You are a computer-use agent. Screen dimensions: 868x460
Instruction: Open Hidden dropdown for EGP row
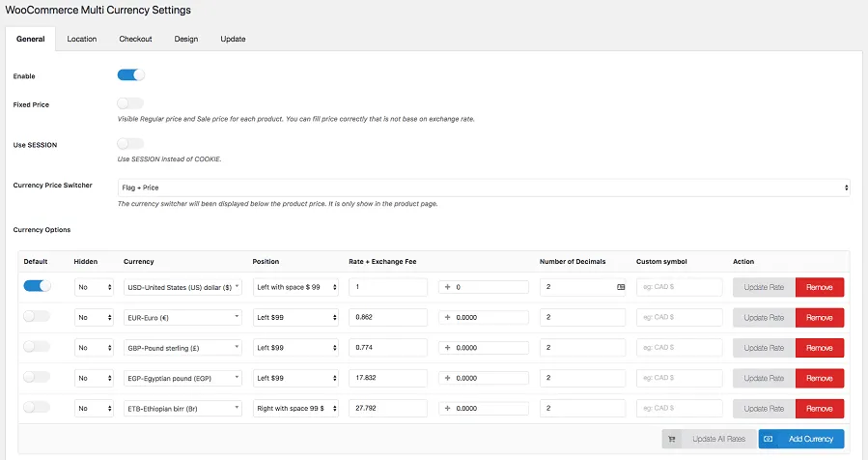coord(94,378)
